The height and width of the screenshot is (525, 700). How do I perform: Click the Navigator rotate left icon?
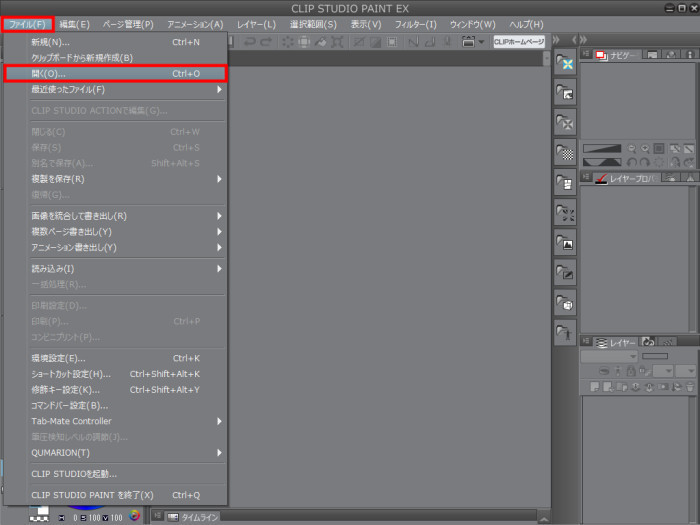point(631,162)
